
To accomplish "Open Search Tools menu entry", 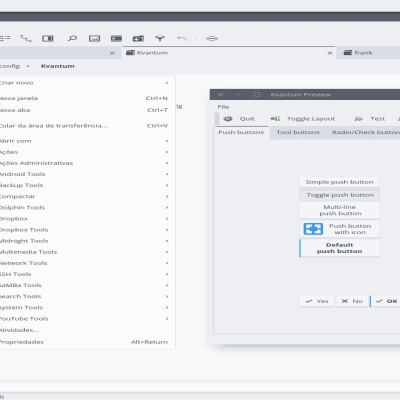I will (87, 296).
